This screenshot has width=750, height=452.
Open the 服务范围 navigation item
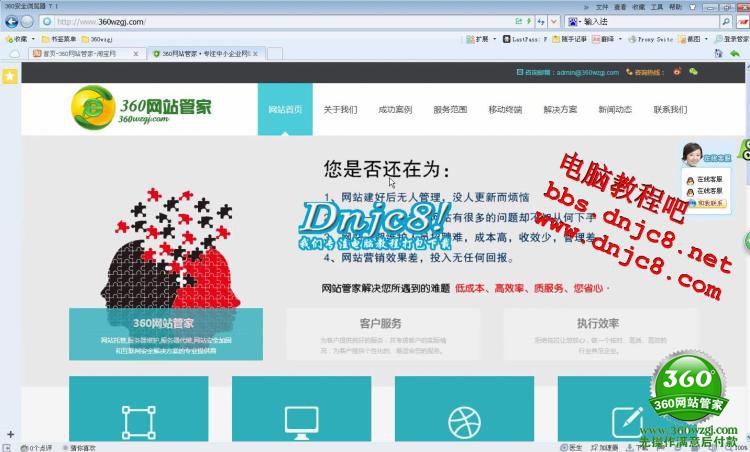(450, 109)
